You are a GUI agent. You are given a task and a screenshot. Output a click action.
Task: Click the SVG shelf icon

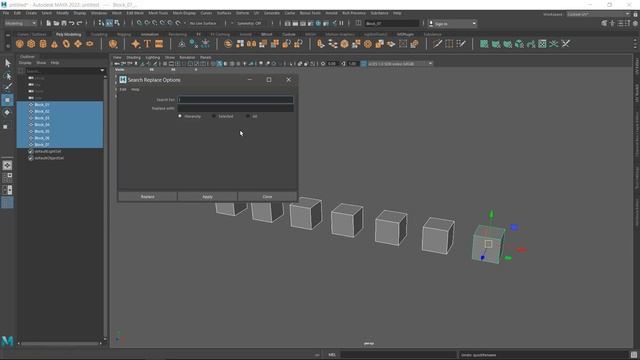point(159,44)
